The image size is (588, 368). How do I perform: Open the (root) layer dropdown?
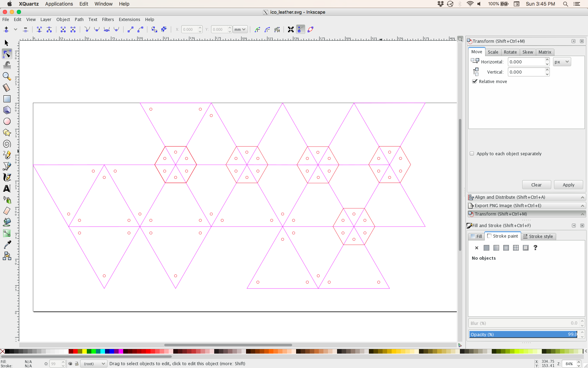(x=93, y=363)
